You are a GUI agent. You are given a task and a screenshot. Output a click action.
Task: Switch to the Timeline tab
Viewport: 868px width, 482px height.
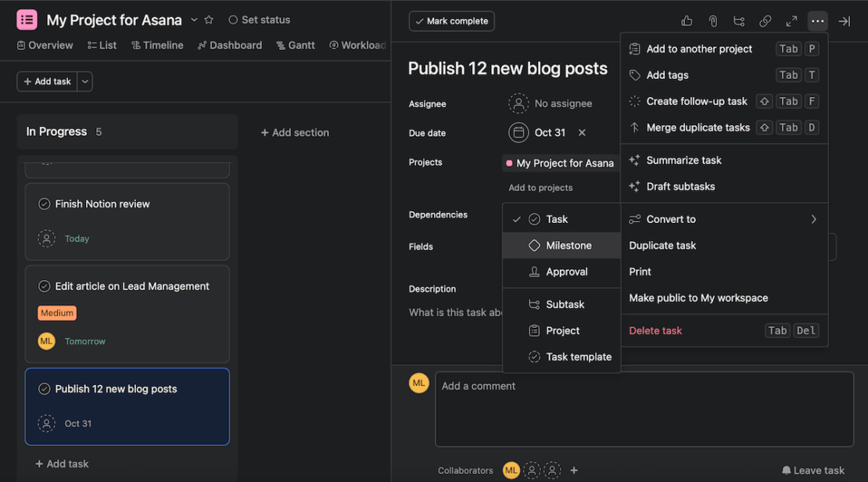(x=157, y=45)
